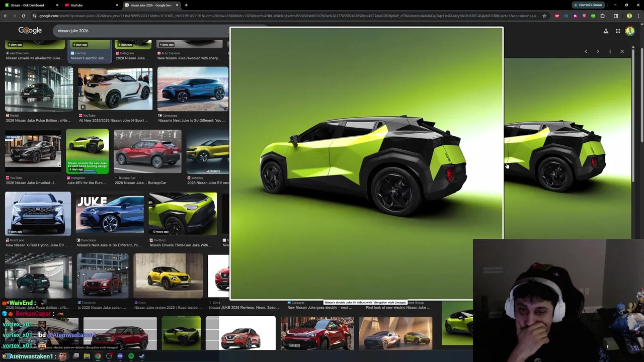
Task: Show the previous image in preview panel
Action: click(586, 51)
